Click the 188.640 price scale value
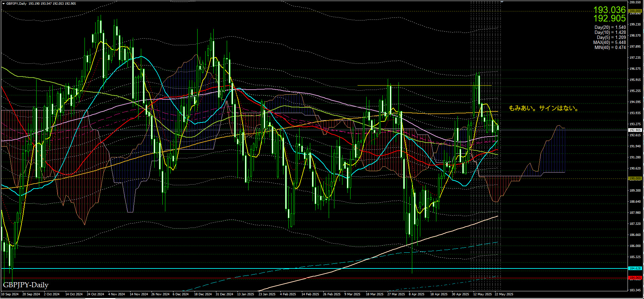 635,202
